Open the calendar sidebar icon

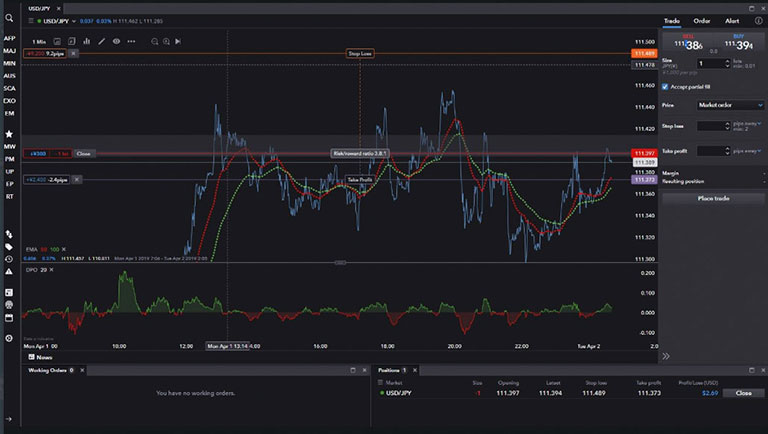click(9, 318)
